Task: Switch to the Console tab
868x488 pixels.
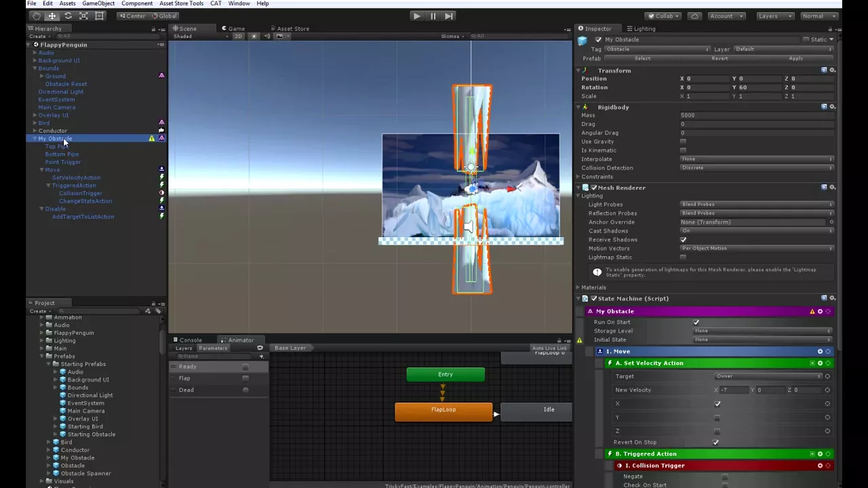Action: click(x=187, y=340)
